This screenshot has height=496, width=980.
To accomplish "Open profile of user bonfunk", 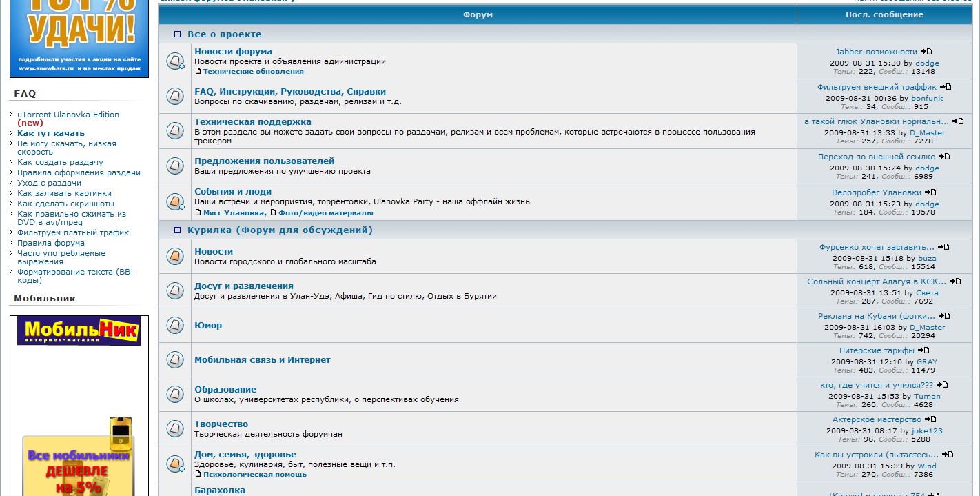I will click(927, 98).
